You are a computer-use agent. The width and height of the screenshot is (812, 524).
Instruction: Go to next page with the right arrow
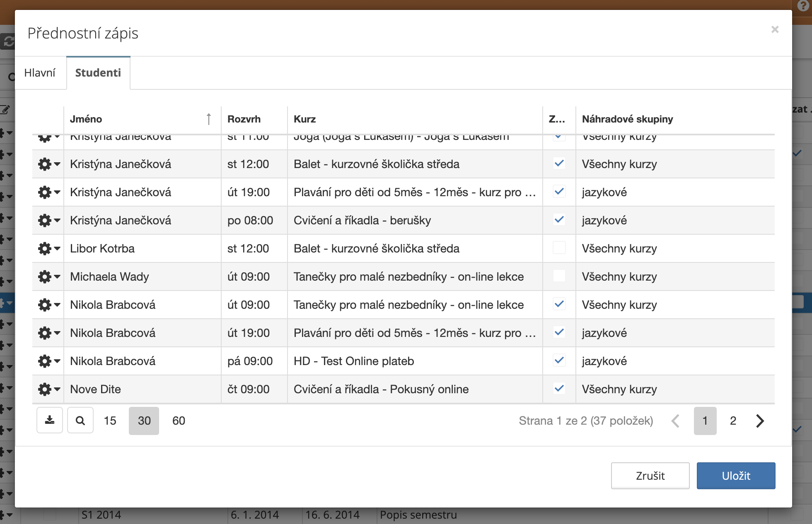pyautogui.click(x=760, y=421)
